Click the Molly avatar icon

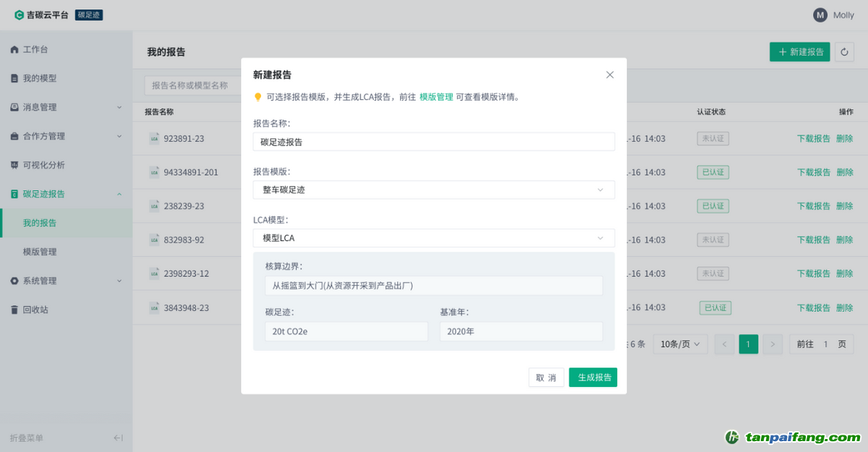tap(820, 15)
